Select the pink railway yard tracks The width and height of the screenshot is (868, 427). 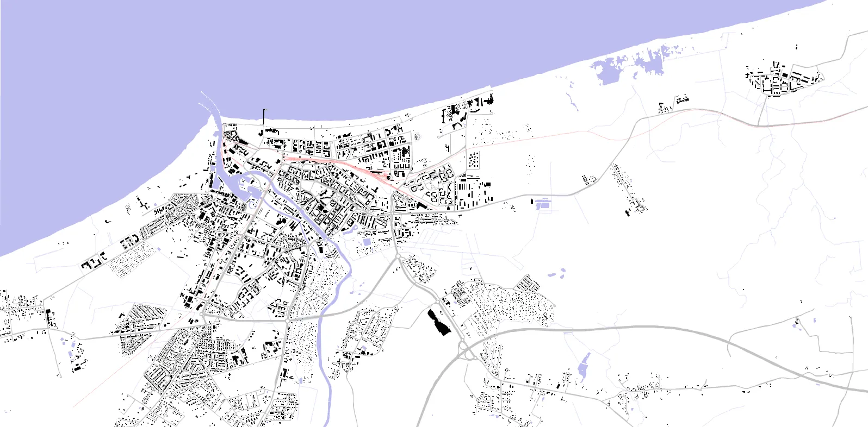coord(343,164)
